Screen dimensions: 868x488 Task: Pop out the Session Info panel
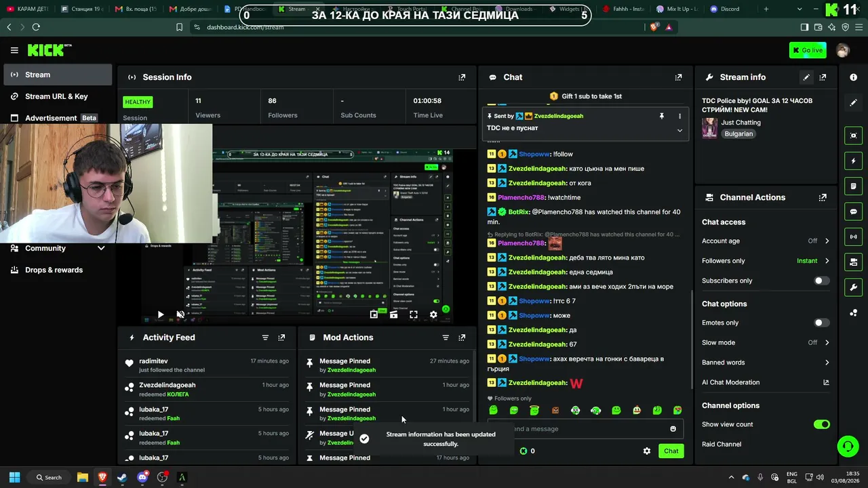(x=462, y=77)
